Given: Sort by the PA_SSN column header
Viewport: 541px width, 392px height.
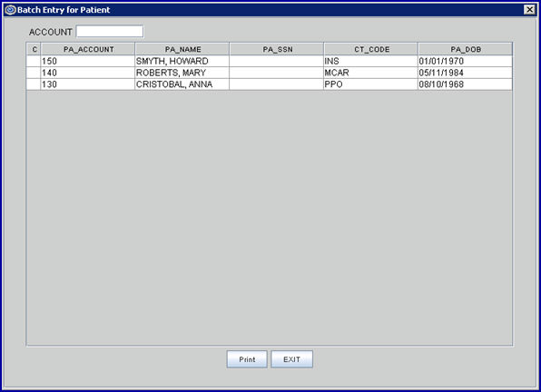Looking at the screenshot, I should tap(277, 49).
